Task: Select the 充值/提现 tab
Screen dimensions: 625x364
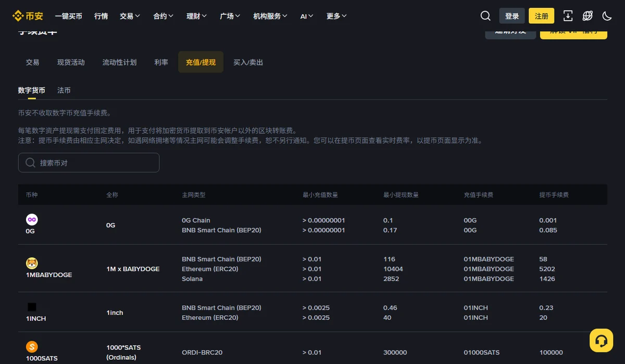Action: click(201, 62)
